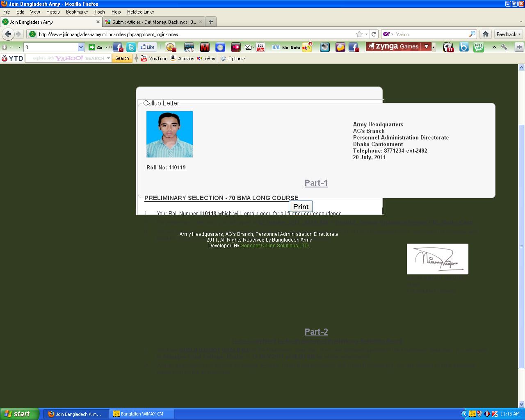Expand the toolbar search box dropdown
The image size is (525, 420).
pos(81,47)
